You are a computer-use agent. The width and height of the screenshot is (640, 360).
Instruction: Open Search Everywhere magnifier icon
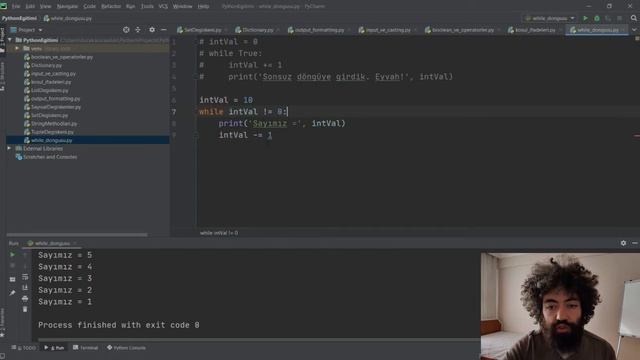click(633, 18)
